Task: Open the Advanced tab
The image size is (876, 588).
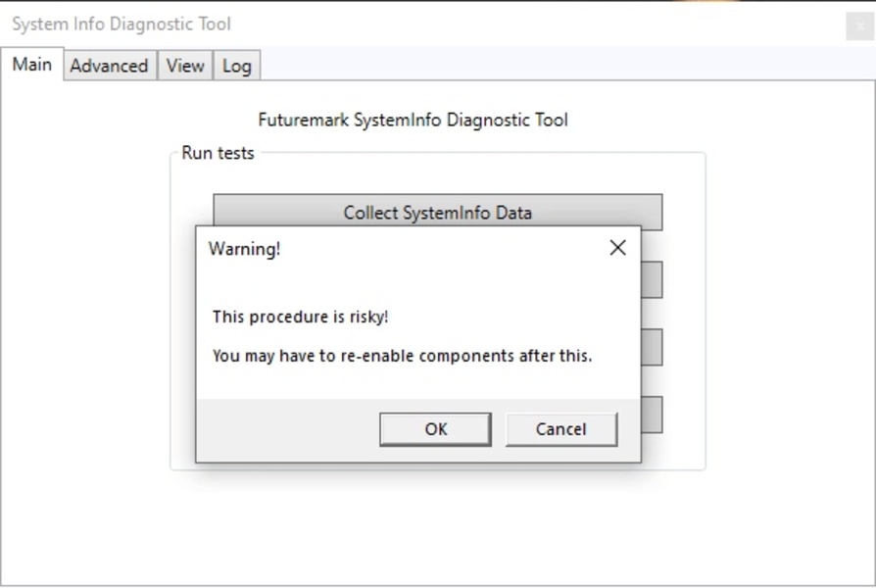Action: [x=110, y=66]
